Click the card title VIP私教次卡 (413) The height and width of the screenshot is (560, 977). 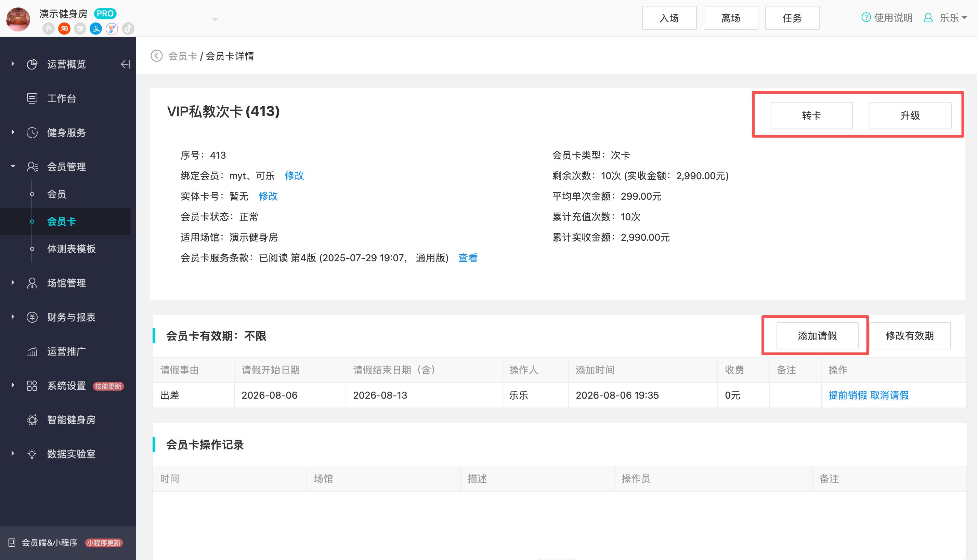[223, 111]
